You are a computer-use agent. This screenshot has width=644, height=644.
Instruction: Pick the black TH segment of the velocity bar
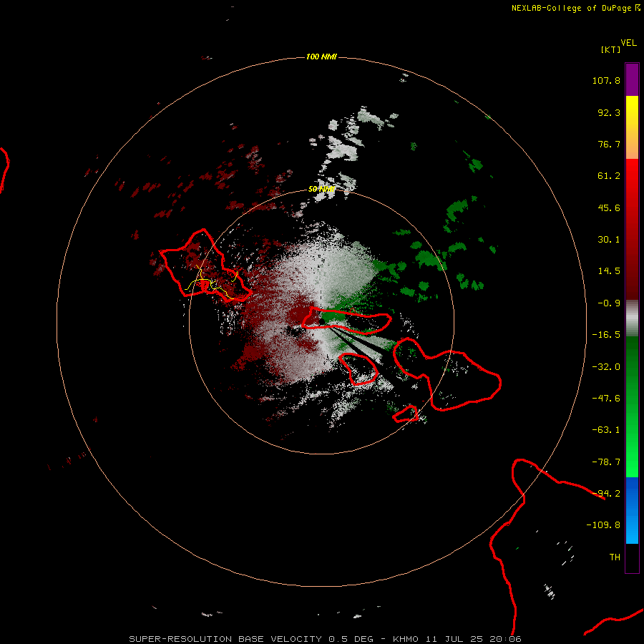[632, 557]
